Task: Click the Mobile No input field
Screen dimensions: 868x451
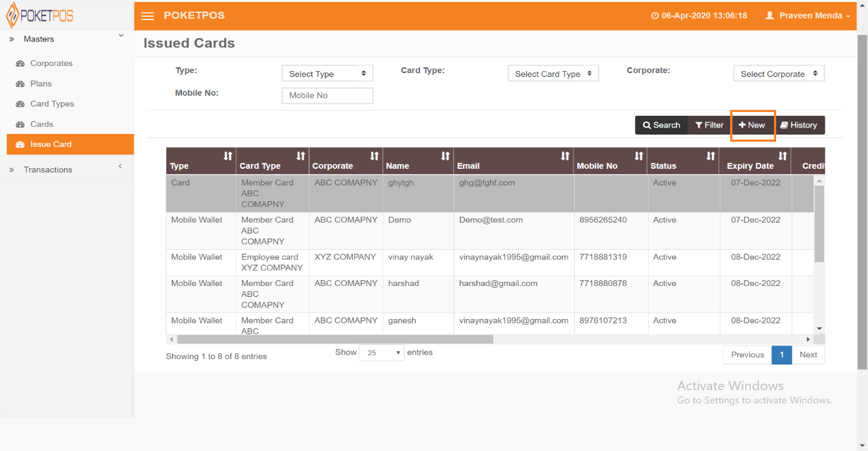Action: (x=328, y=95)
